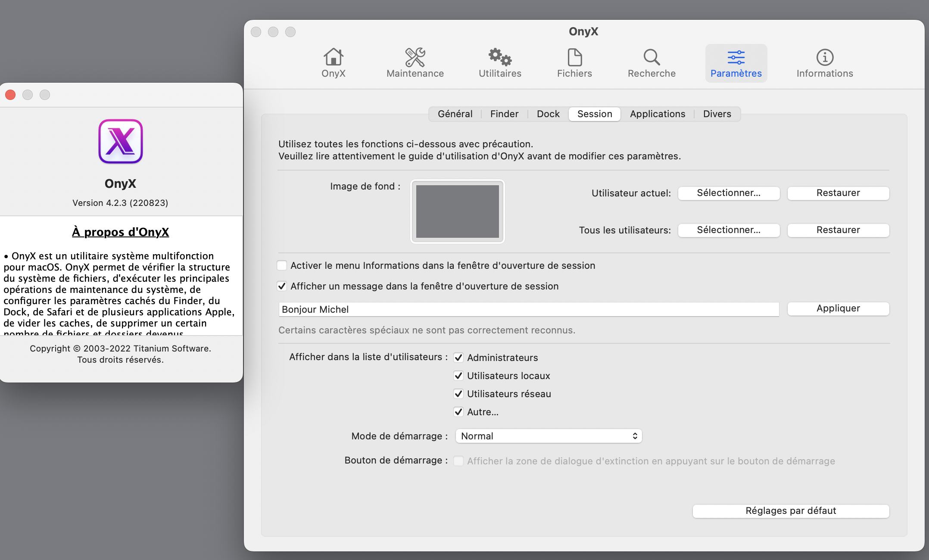This screenshot has width=929, height=560.
Task: Switch to the Applications tab
Action: (x=657, y=114)
